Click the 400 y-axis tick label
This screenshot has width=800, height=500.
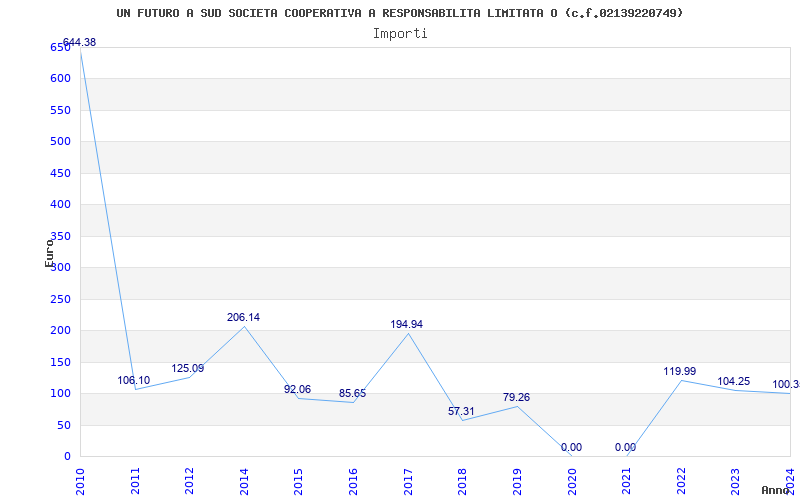coord(60,205)
